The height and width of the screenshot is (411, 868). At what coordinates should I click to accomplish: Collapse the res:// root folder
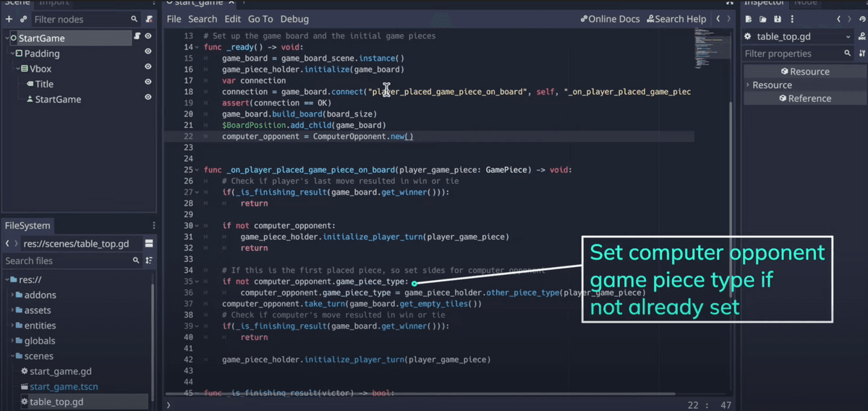pos(7,279)
